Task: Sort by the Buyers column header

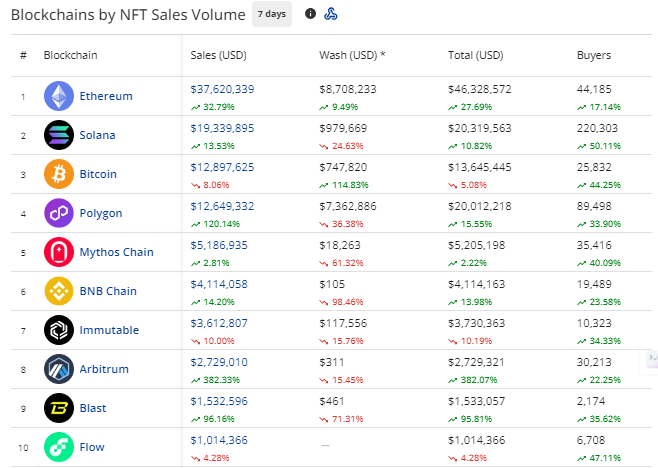Action: click(594, 55)
